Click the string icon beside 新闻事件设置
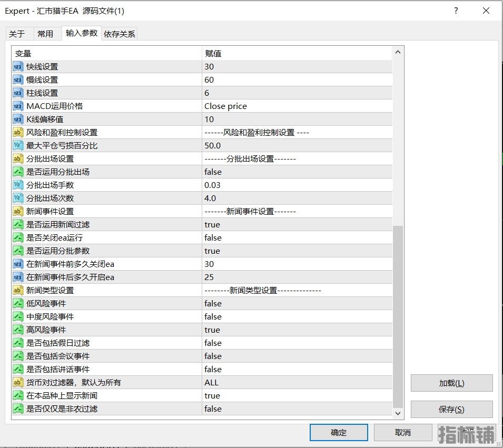503x448 pixels. point(18,211)
